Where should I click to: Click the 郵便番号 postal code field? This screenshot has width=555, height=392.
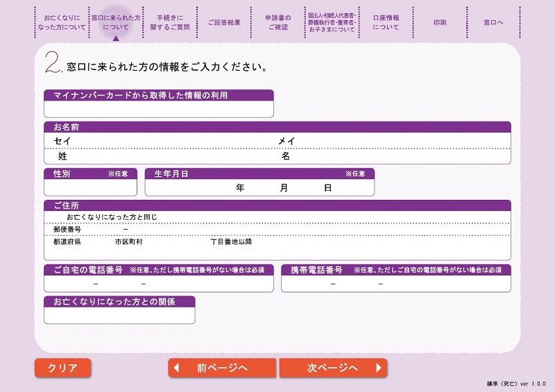104,229
